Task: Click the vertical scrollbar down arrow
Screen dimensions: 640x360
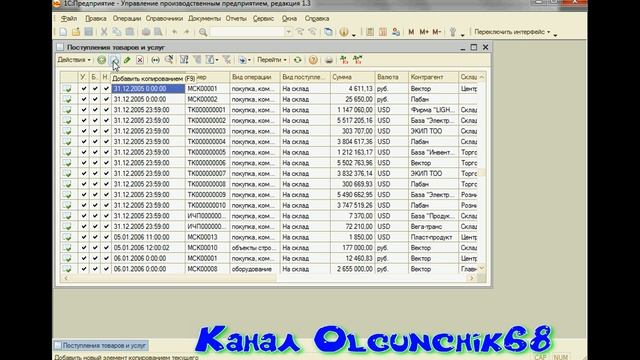Action: click(x=482, y=268)
